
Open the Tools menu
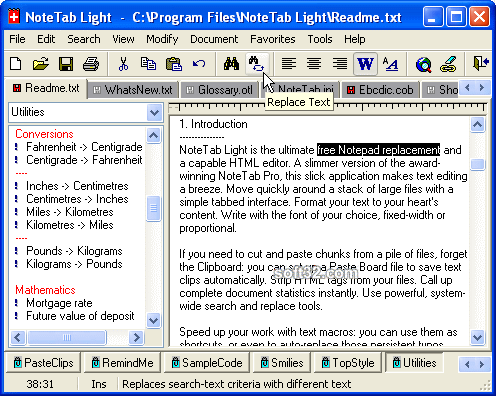pyautogui.click(x=320, y=39)
